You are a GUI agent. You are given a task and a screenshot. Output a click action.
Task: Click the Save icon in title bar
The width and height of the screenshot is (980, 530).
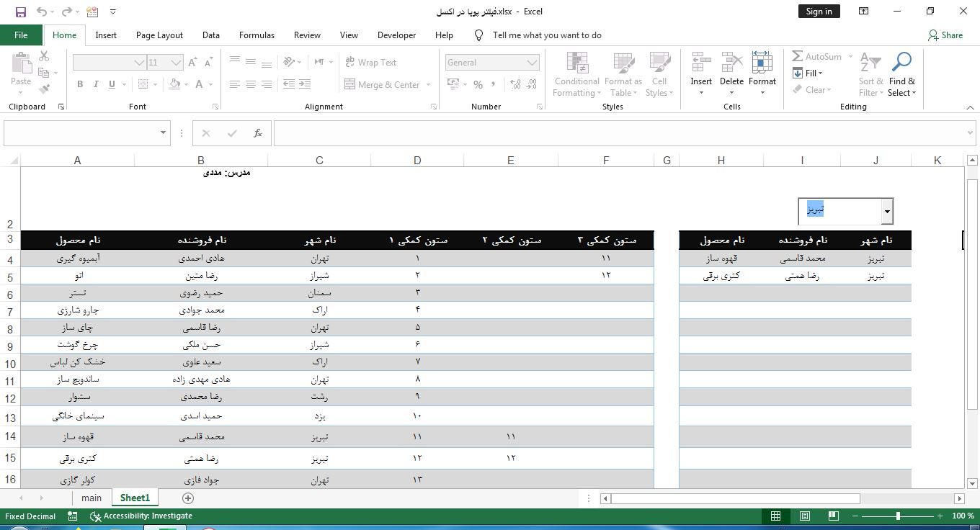(20, 12)
